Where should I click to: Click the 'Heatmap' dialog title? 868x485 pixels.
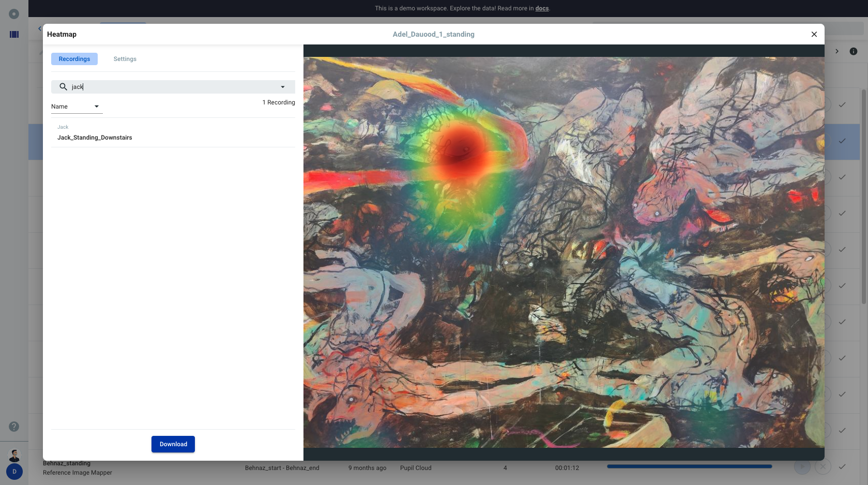(x=62, y=34)
